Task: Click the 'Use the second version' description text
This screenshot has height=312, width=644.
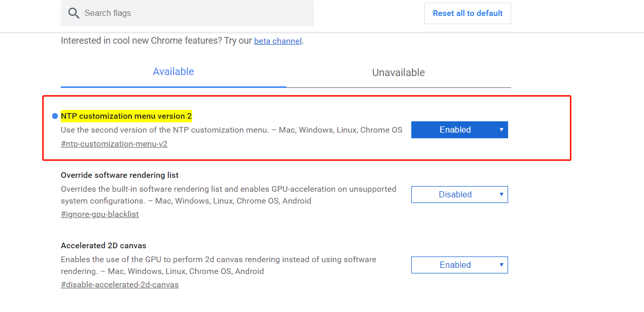Action: pyautogui.click(x=232, y=130)
